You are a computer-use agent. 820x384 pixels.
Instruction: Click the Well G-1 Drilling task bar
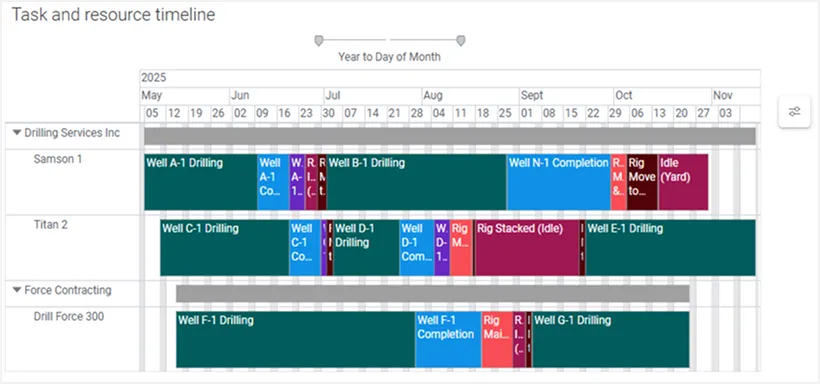tap(611, 340)
